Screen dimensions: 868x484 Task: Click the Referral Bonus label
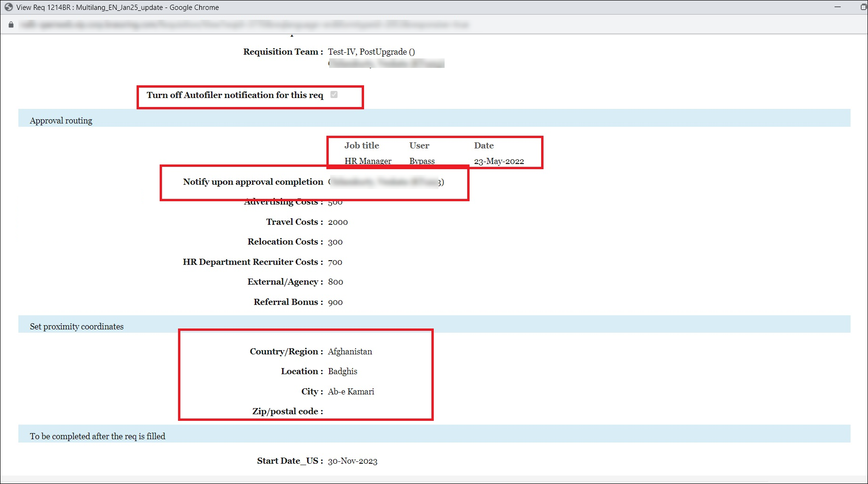pyautogui.click(x=288, y=302)
